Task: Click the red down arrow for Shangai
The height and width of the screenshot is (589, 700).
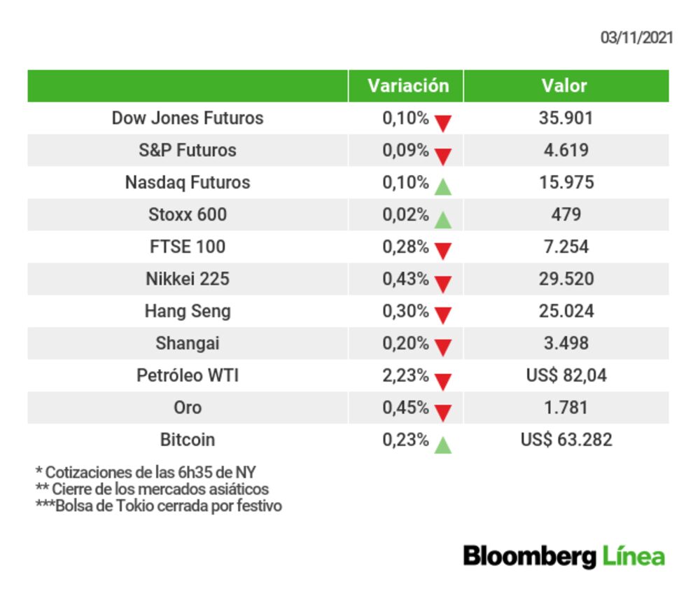Action: click(x=442, y=348)
